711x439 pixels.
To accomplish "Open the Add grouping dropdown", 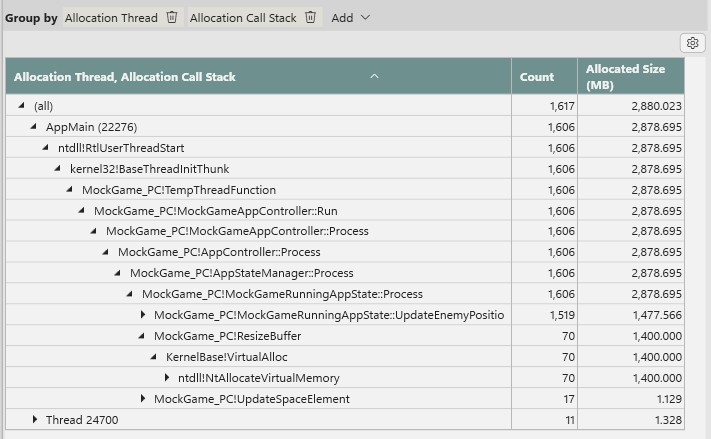I will pos(350,18).
